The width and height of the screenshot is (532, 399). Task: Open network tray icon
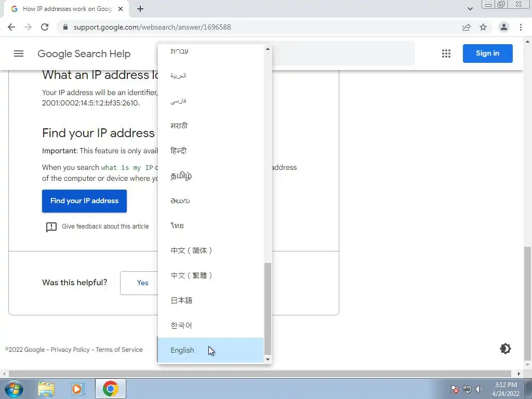pyautogui.click(x=467, y=389)
